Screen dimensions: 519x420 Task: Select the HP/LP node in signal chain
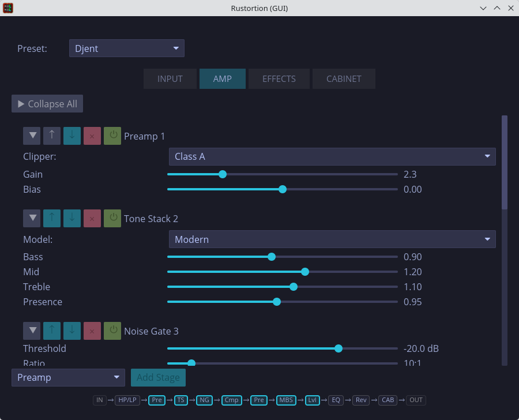tap(127, 400)
